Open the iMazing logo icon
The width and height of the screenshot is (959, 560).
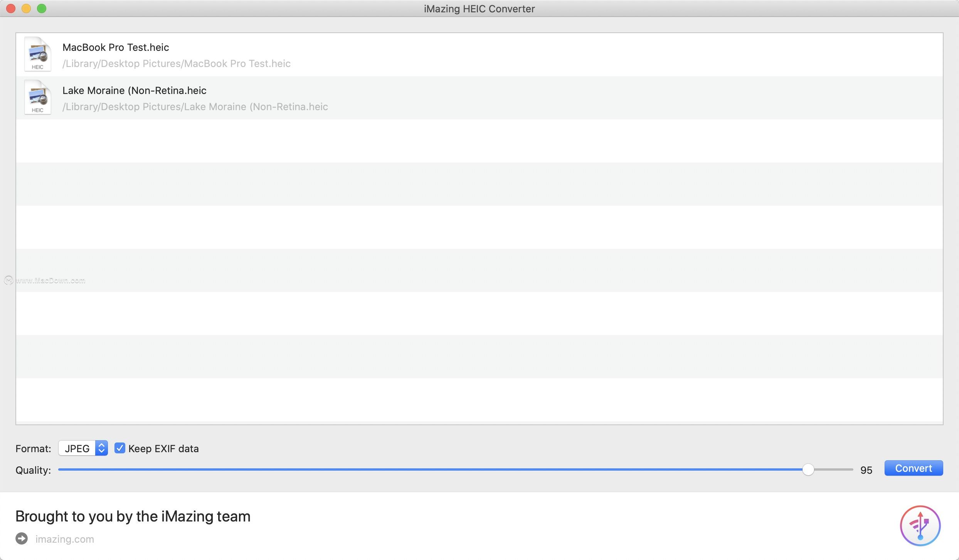point(920,526)
